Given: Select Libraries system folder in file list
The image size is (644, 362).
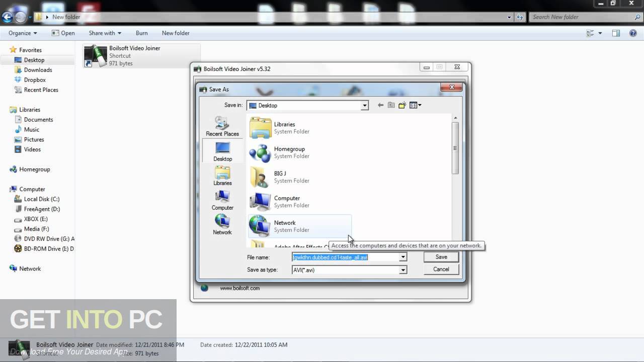Looking at the screenshot, I should pyautogui.click(x=299, y=128).
